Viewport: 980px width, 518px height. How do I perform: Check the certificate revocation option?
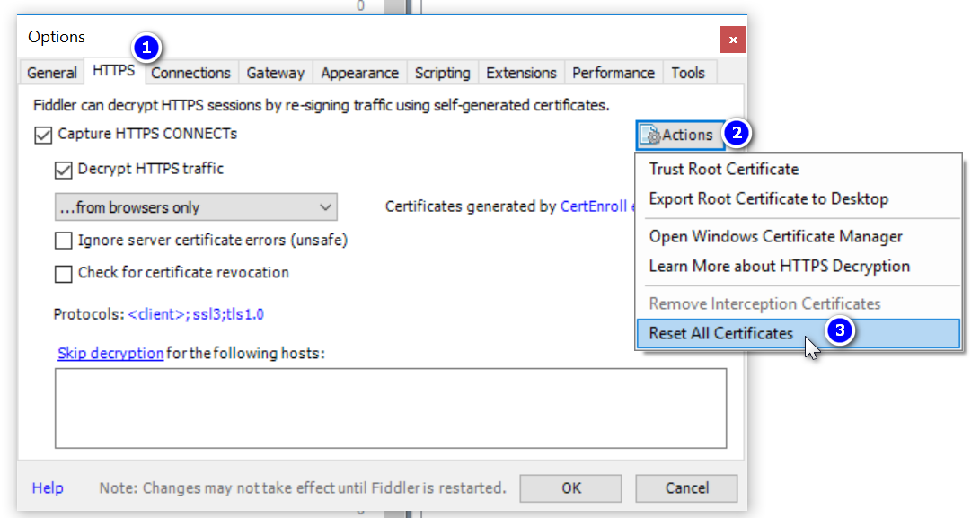click(x=63, y=273)
